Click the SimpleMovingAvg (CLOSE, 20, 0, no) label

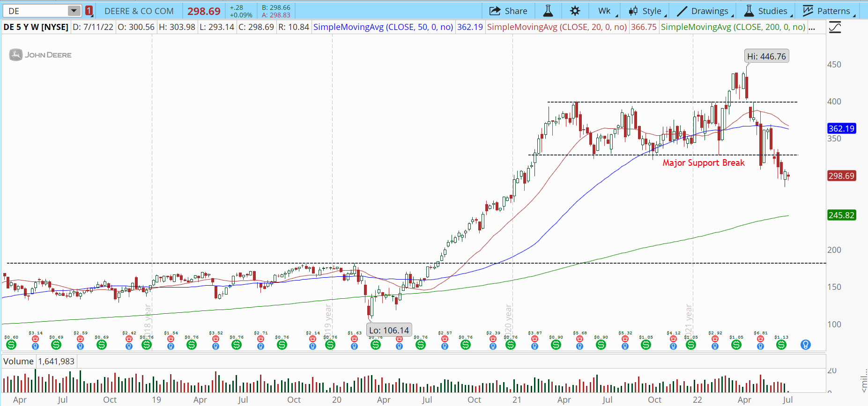point(557,27)
